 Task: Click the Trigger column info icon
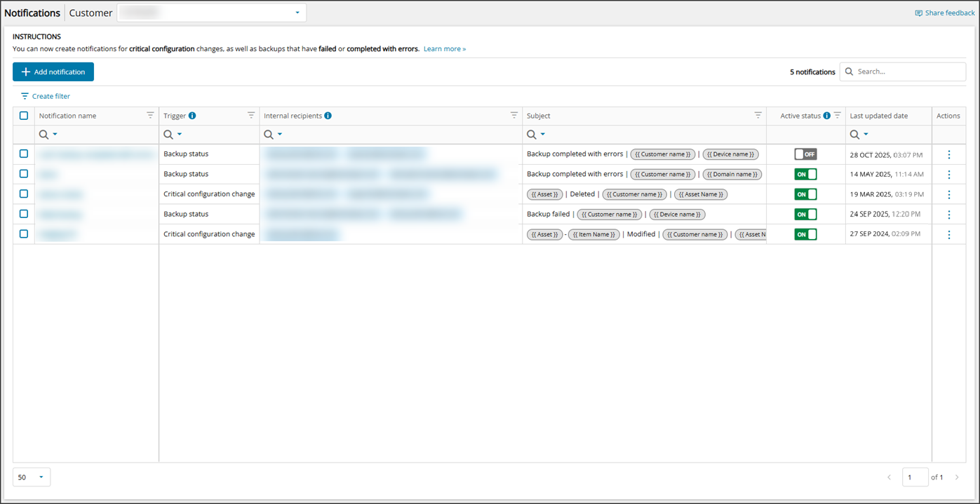tap(192, 116)
